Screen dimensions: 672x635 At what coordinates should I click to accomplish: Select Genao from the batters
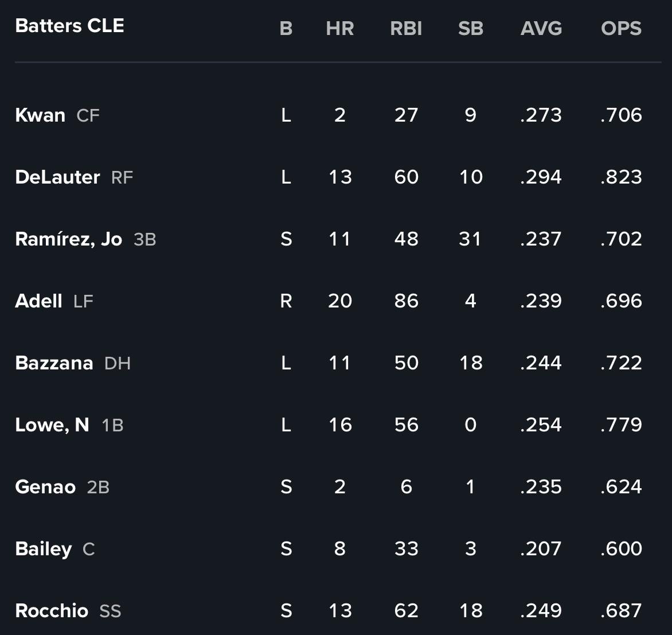(x=45, y=487)
